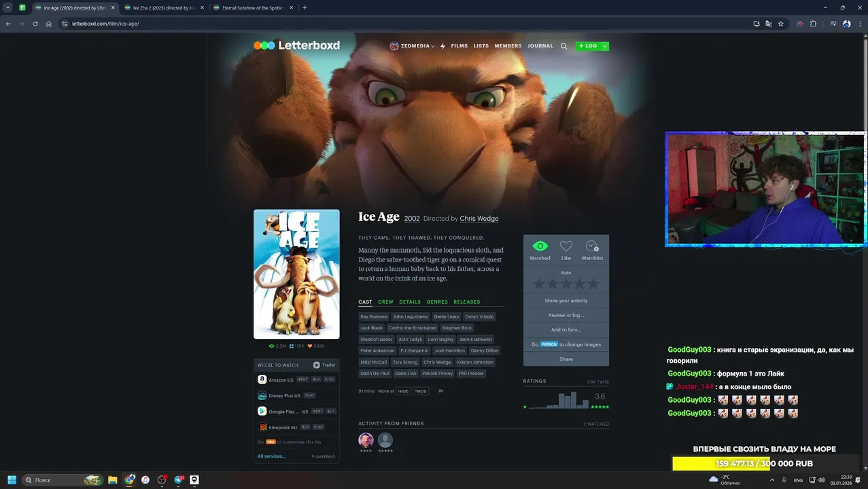
Task: Open Amazon US service icon
Action: [x=262, y=380]
